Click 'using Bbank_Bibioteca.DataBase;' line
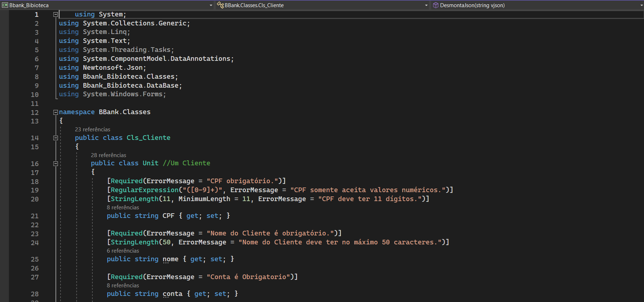This screenshot has width=644, height=302. 121,86
